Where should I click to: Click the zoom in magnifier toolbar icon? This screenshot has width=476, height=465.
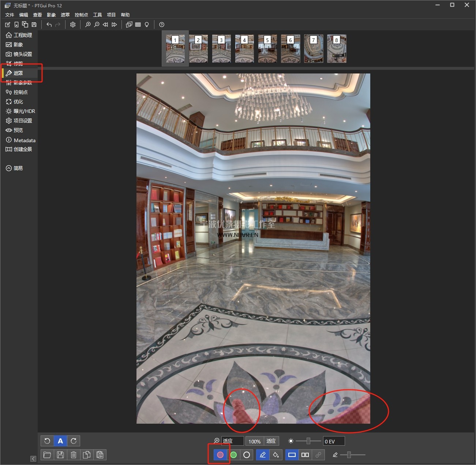coord(88,24)
